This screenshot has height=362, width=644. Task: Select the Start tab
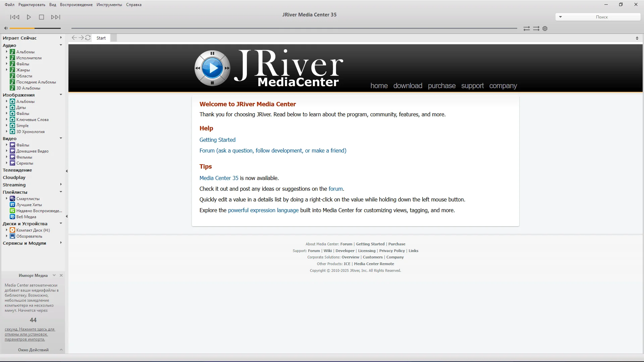101,38
